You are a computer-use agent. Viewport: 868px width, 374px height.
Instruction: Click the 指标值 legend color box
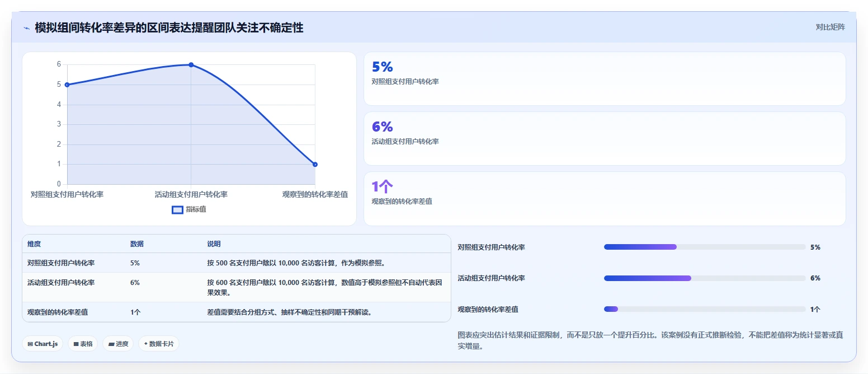(177, 209)
